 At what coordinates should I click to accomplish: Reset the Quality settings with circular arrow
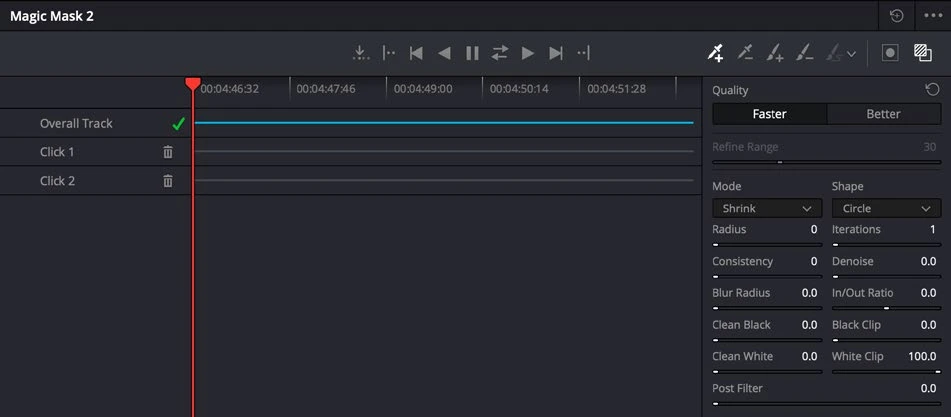point(932,90)
